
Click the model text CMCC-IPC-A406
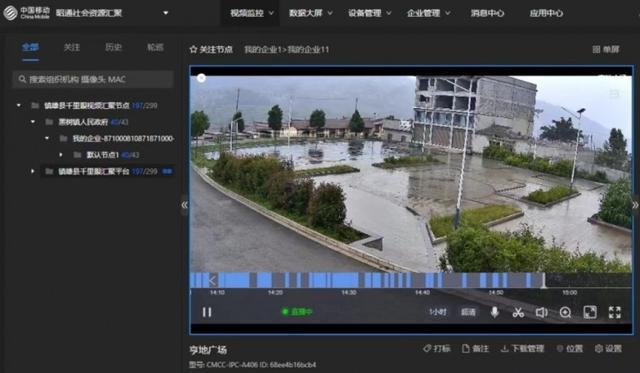click(232, 365)
